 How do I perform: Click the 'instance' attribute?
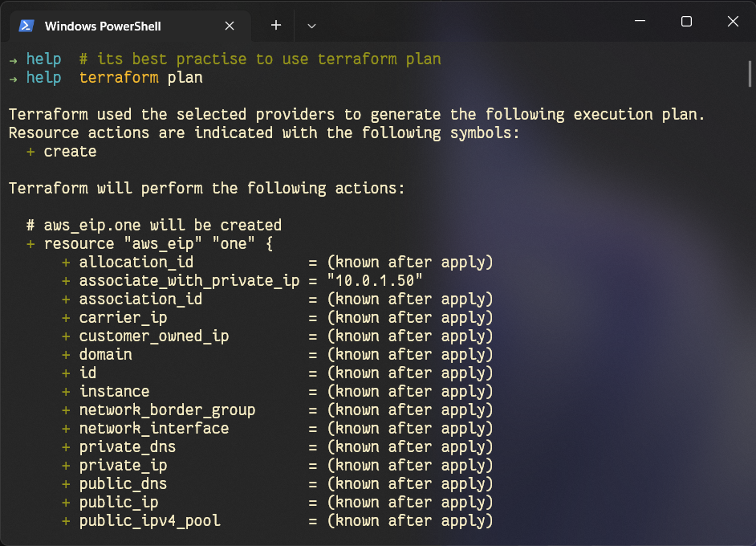coord(114,391)
